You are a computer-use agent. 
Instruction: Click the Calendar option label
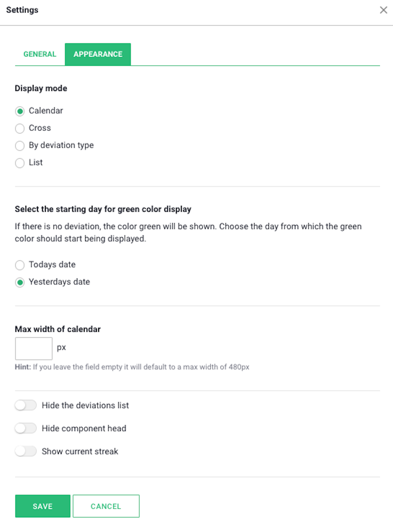46,111
